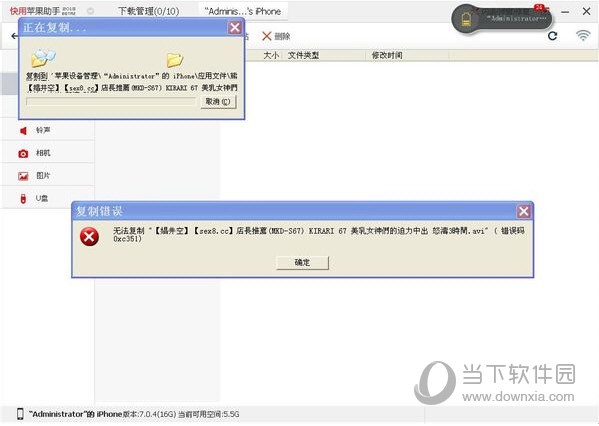Click the refresh icon in toolbar

552,36
